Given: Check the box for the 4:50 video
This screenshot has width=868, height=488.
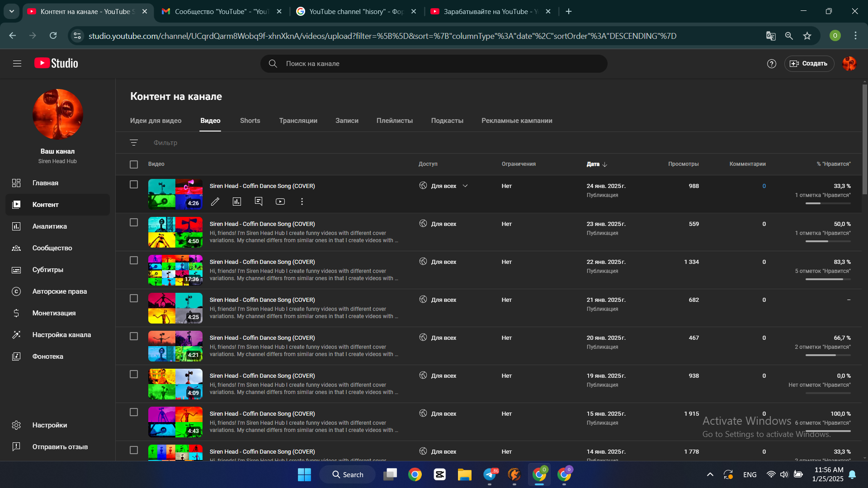Looking at the screenshot, I should [x=134, y=222].
